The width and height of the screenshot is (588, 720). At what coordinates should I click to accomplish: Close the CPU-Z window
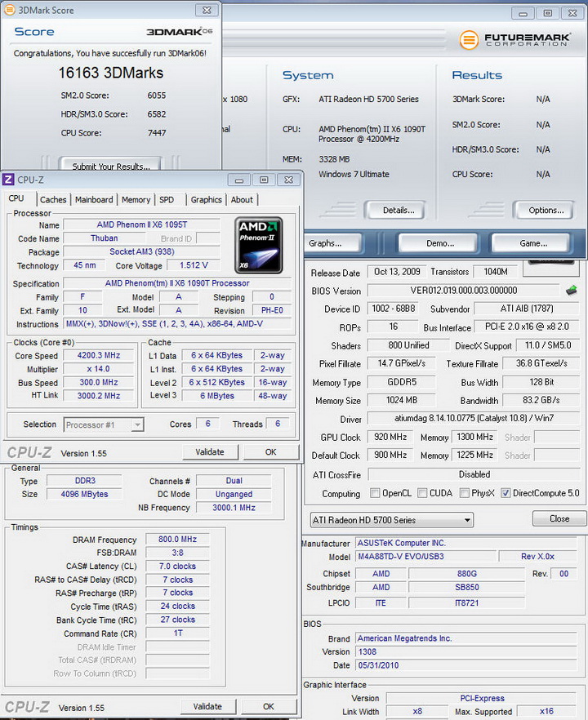pyautogui.click(x=289, y=180)
